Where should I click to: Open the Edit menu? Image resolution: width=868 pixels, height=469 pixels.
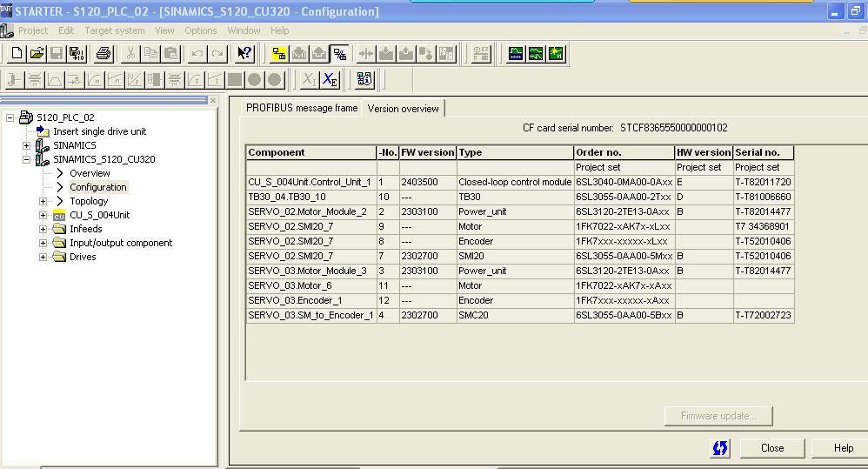pyautogui.click(x=66, y=30)
